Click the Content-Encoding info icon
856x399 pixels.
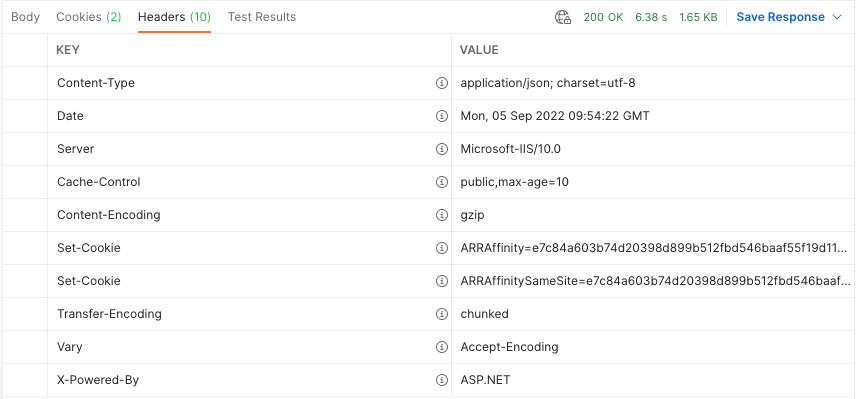442,215
